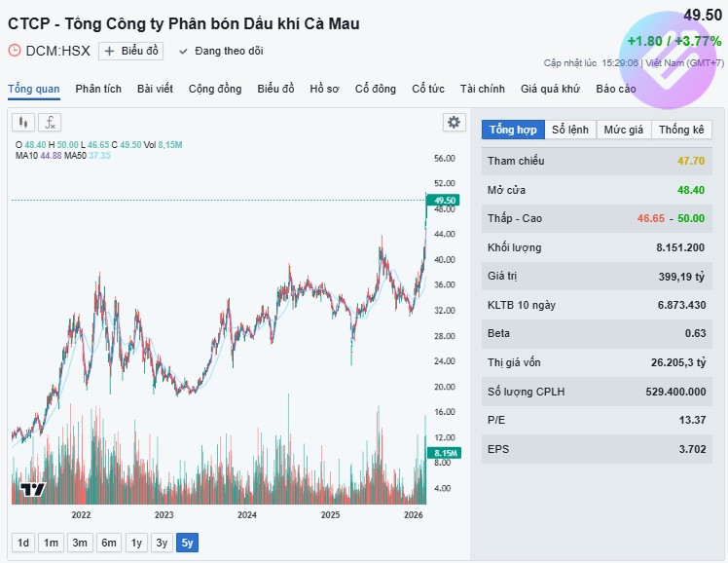728x563 pixels.
Task: Open the fx indicators menu
Action: point(50,123)
